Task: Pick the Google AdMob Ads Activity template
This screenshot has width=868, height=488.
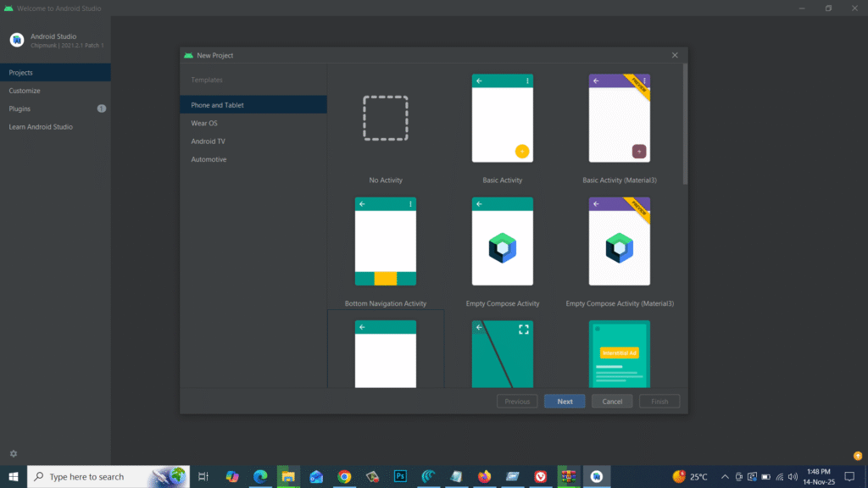Action: click(619, 356)
